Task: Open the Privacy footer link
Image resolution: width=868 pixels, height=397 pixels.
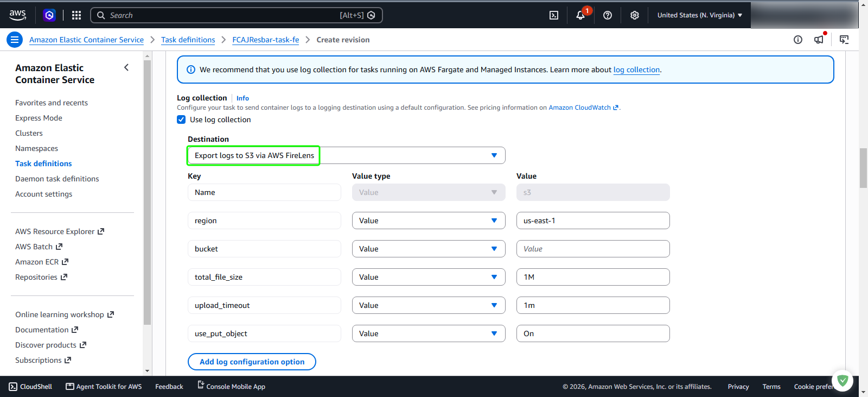Action: click(x=738, y=387)
